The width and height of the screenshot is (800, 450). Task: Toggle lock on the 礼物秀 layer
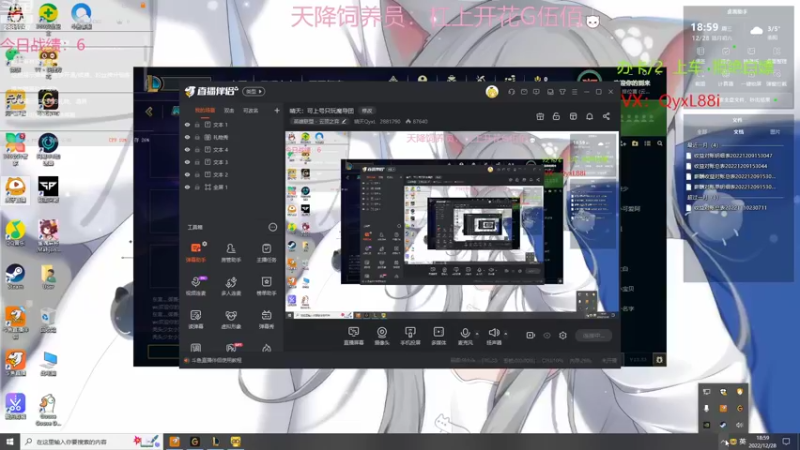coord(197,137)
